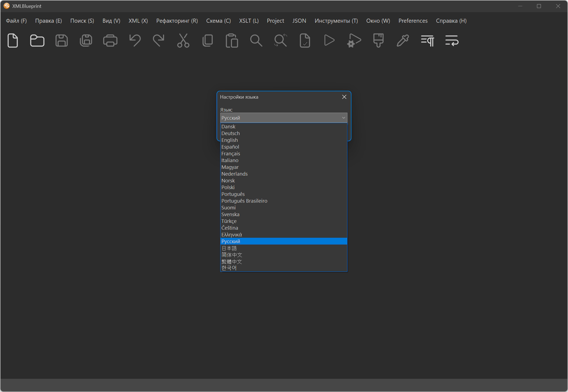
Task: Select Français in the language list
Action: [284, 153]
